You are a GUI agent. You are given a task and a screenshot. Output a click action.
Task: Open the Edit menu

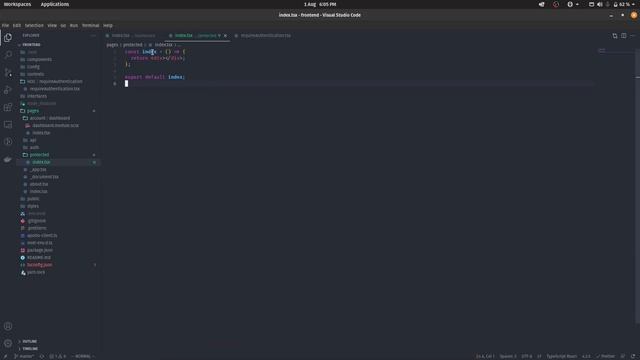[x=17, y=25]
